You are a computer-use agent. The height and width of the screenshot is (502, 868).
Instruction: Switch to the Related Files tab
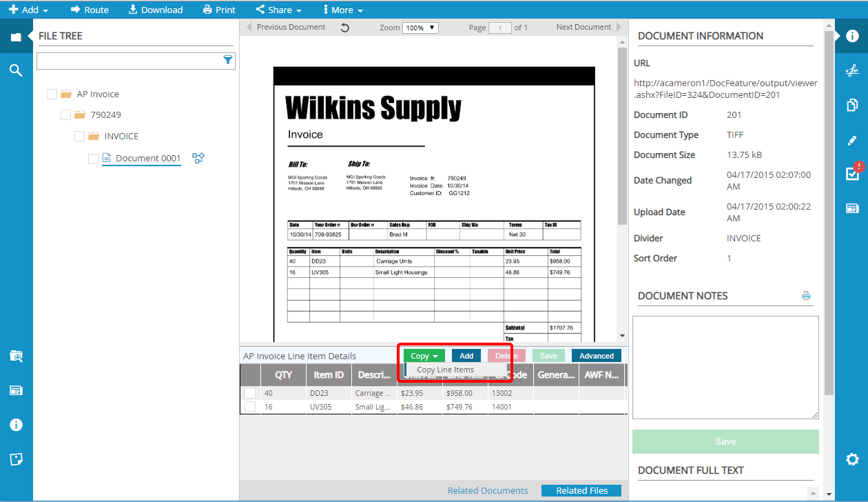click(581, 490)
